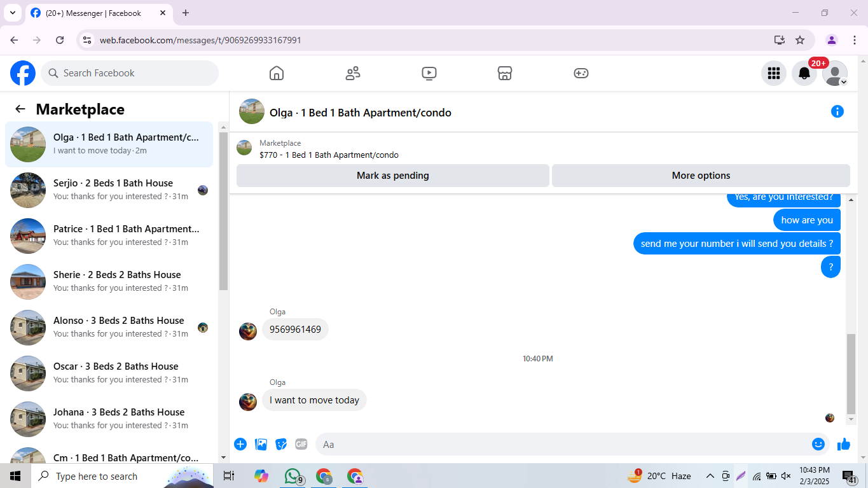Image resolution: width=868 pixels, height=488 pixels.
Task: Click the chat messages scrollbar
Action: tap(851, 373)
